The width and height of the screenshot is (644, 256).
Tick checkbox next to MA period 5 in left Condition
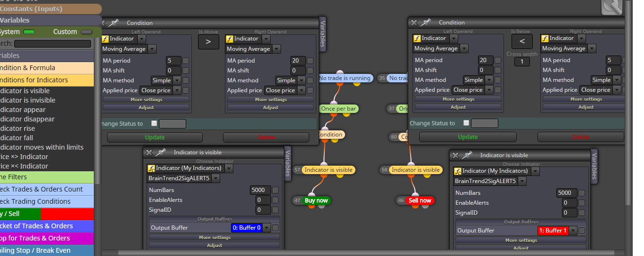pos(186,61)
